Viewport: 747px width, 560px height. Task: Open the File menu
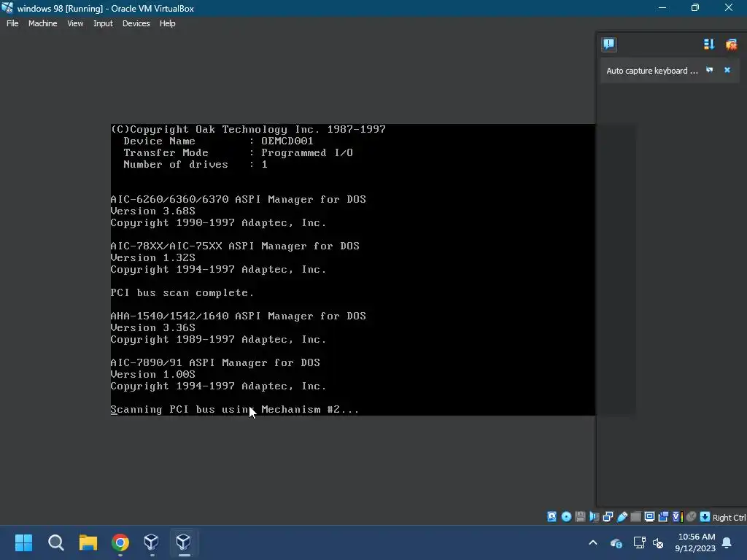pos(12,23)
